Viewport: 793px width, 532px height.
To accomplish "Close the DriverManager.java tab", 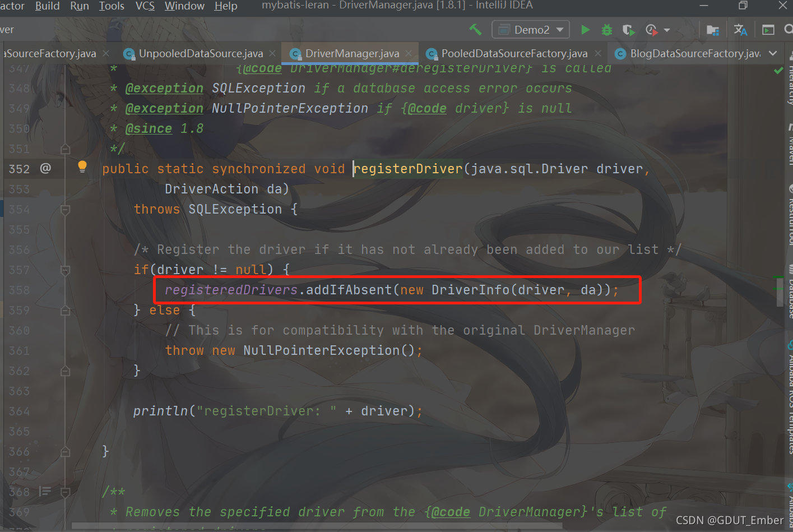I will pyautogui.click(x=409, y=53).
